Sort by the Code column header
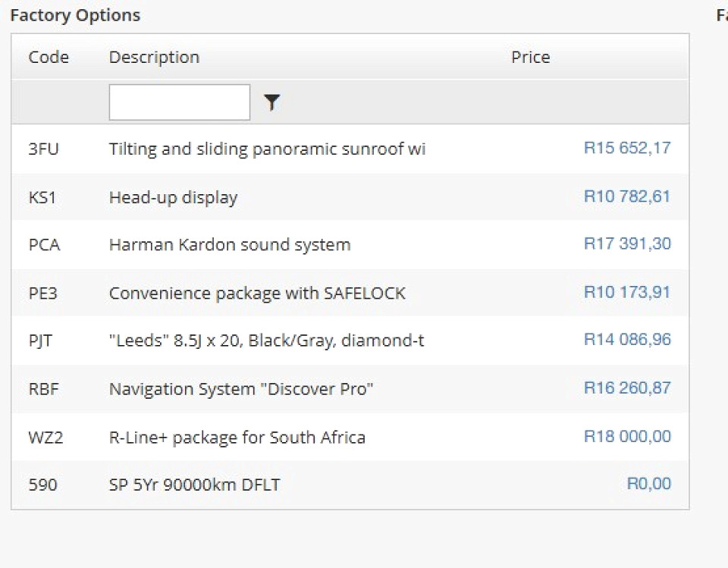 coord(49,58)
